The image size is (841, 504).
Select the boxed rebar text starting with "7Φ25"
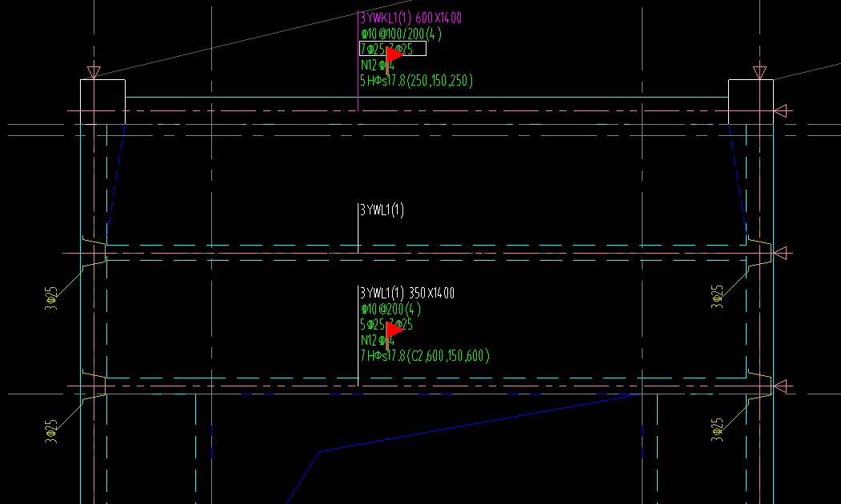click(x=393, y=49)
